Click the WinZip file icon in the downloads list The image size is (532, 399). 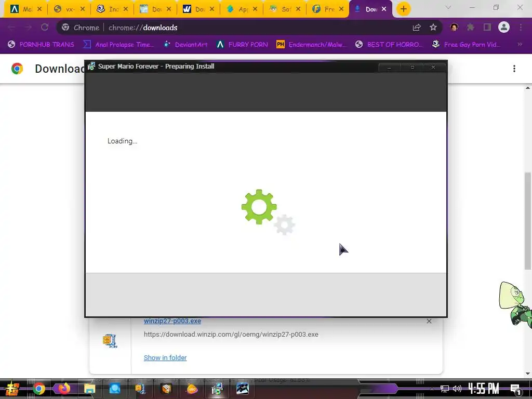pos(110,341)
